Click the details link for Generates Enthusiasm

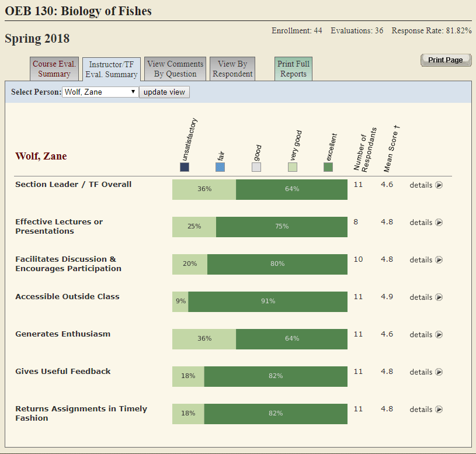[x=421, y=335]
